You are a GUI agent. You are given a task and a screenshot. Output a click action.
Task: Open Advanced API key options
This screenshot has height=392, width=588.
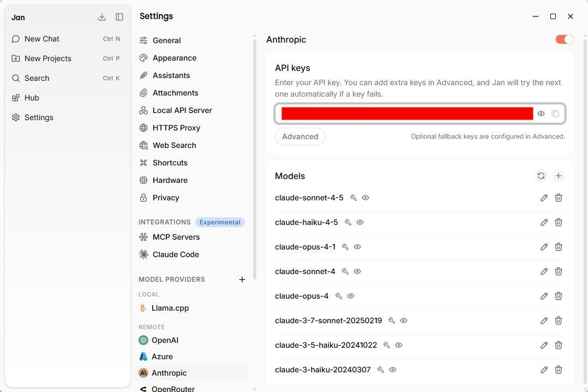point(300,136)
